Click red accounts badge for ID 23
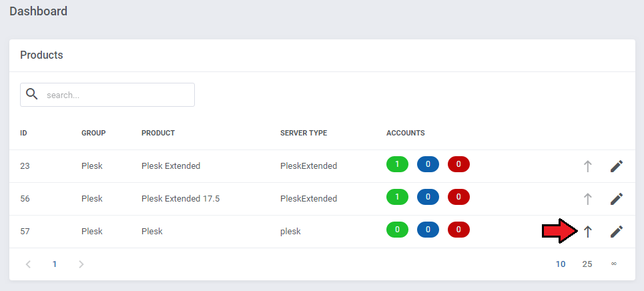This screenshot has height=291, width=644. (458, 164)
